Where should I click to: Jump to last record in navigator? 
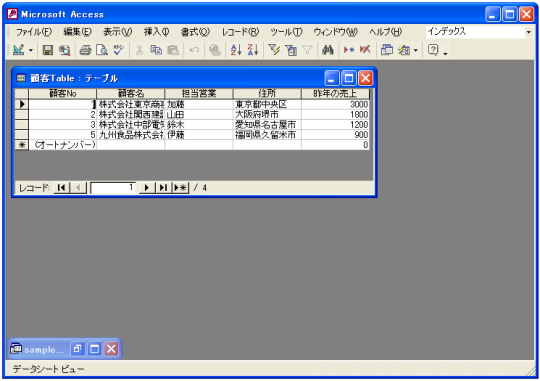pyautogui.click(x=163, y=188)
